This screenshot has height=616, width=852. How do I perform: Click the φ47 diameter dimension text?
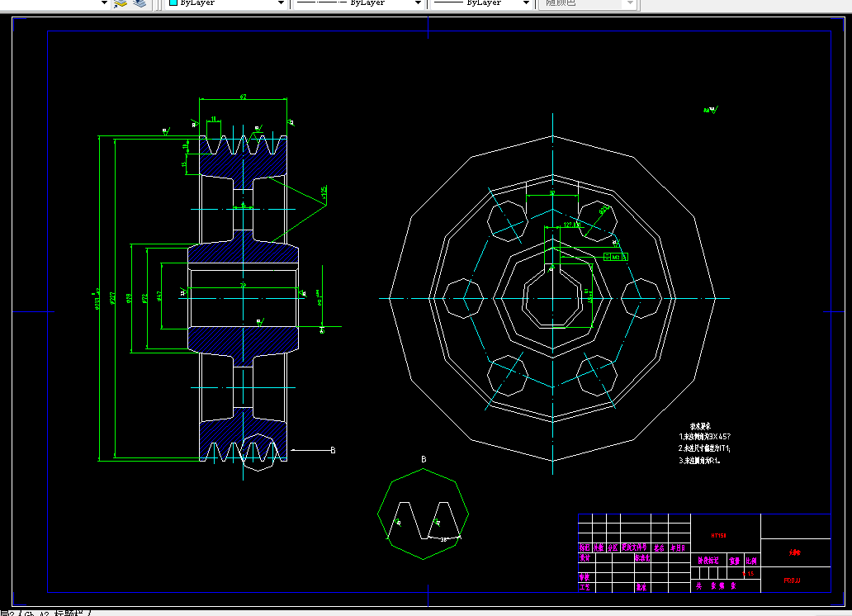point(159,296)
